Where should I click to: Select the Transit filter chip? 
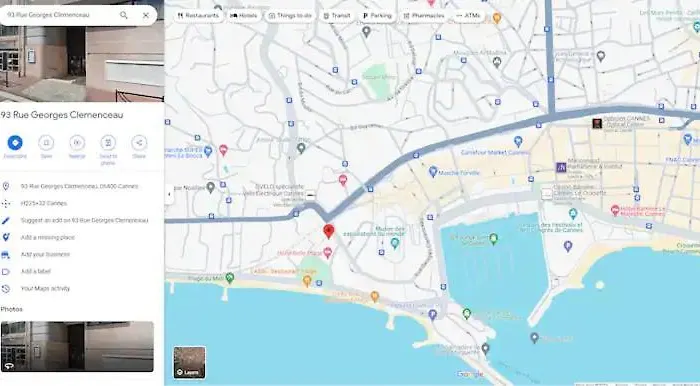point(337,16)
